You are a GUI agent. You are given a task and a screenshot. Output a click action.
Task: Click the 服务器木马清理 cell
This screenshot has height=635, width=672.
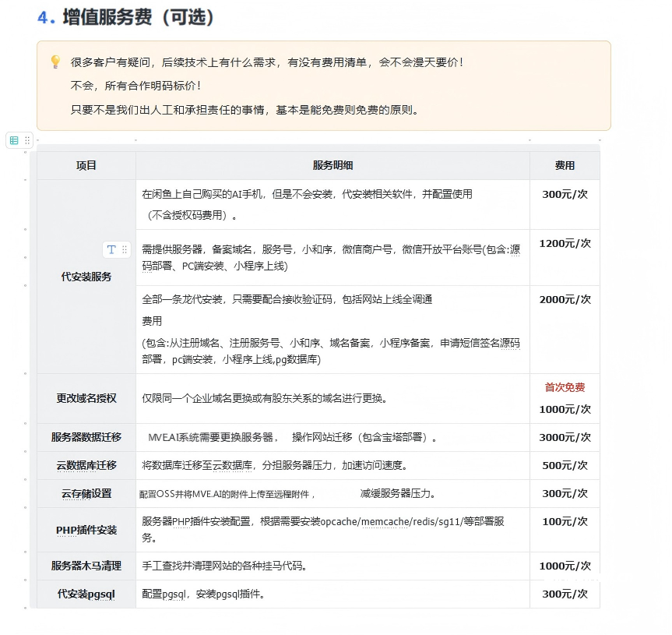[86, 566]
